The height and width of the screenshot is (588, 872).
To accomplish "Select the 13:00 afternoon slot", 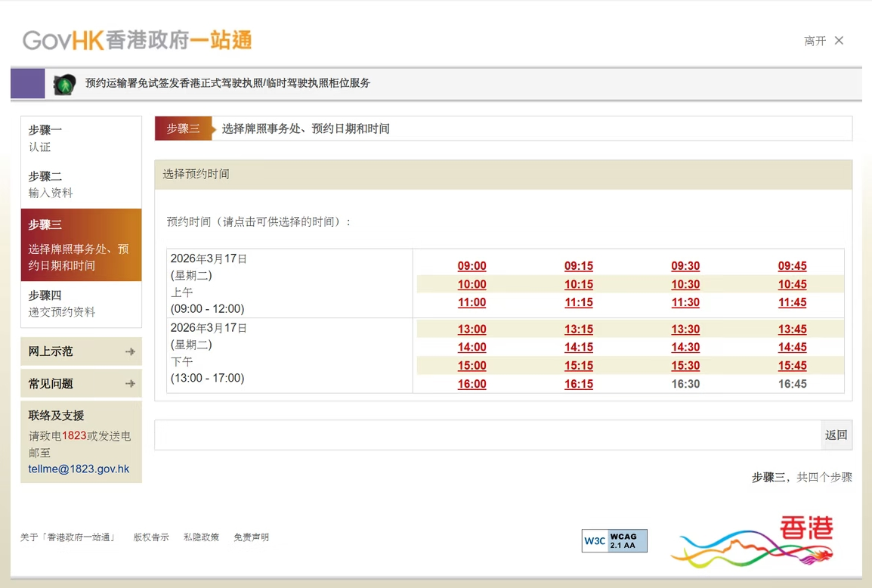I will 472,329.
